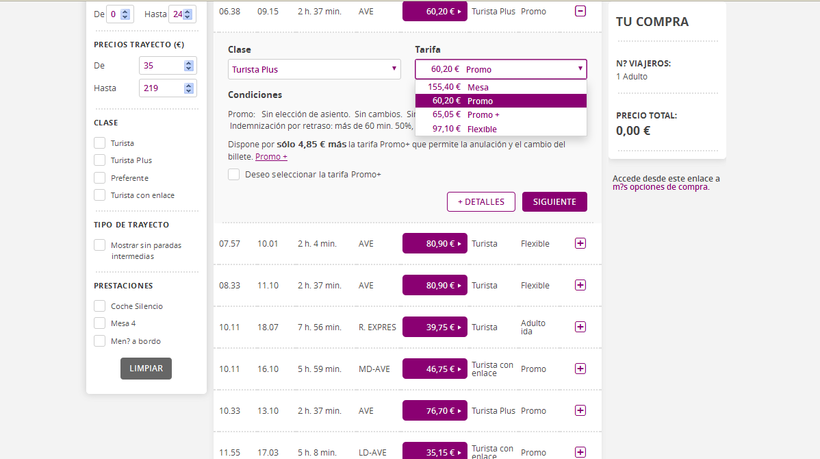Expand the 10.11 MD-AVE train row
The height and width of the screenshot is (459, 820).
[x=580, y=369]
